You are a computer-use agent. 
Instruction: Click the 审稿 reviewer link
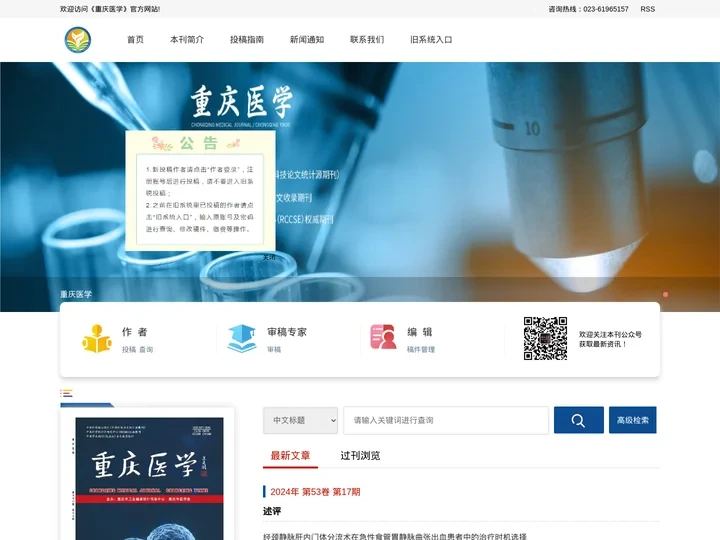coord(274,349)
